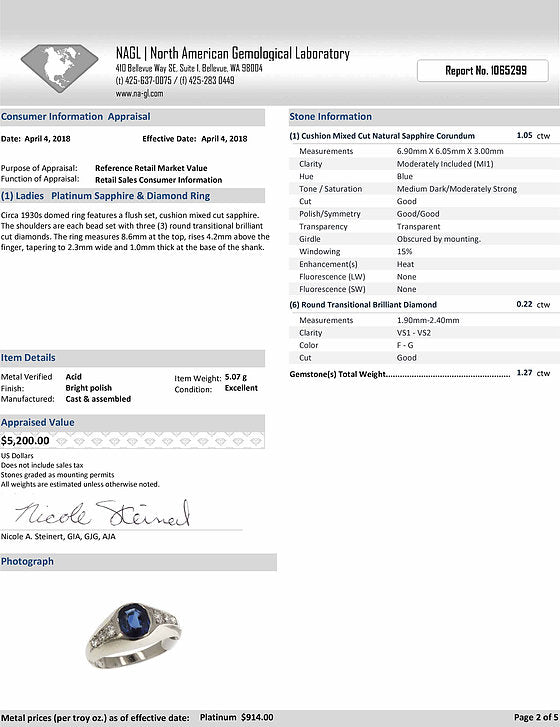The image size is (560, 727).
Task: Click the diamond measurements '1.90mm-2.40mm'
Action: [428, 320]
